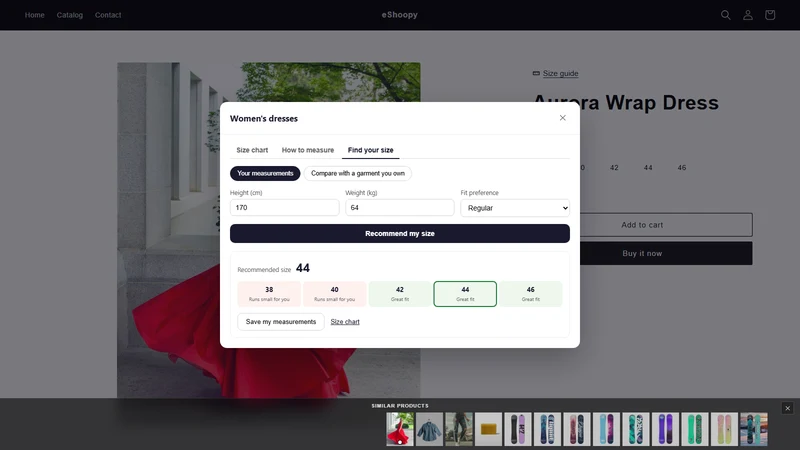Open the yellow wallet similar product thumbnail

488,429
